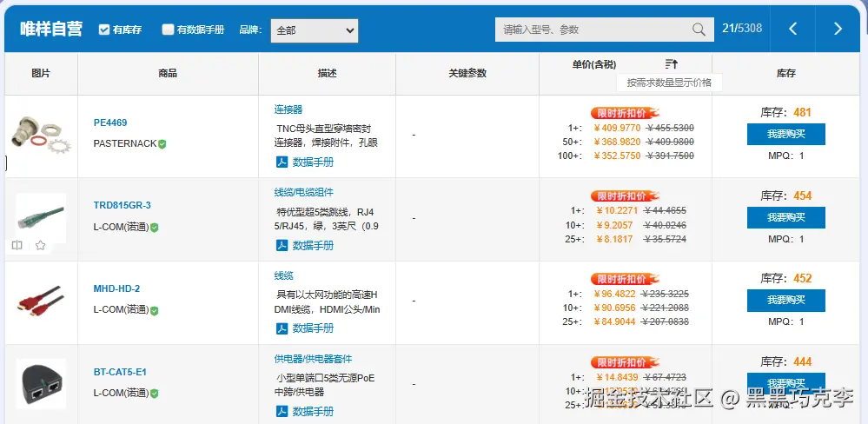Click price ¥409.9770 in PE4469 row

(x=617, y=128)
